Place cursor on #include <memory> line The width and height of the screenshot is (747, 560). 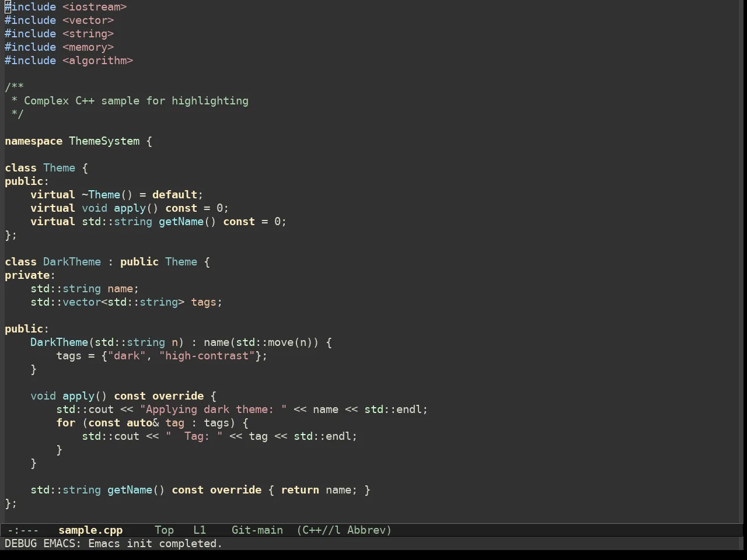(60, 47)
